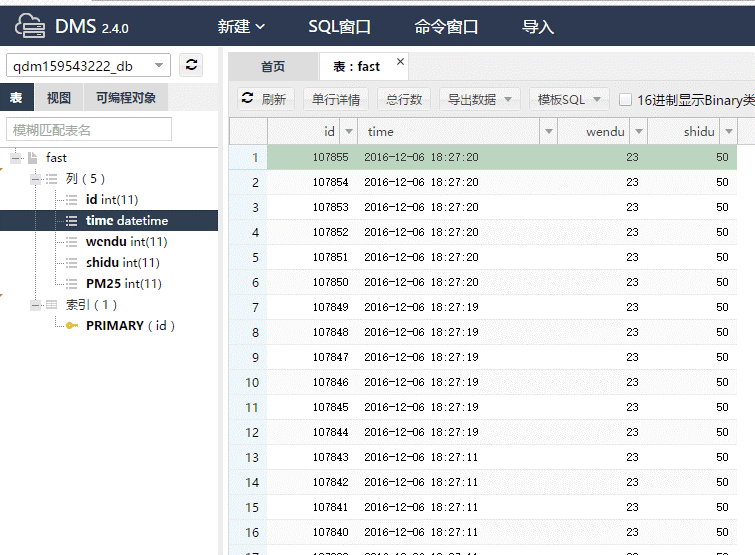
Task: Click the database refresh icon beside the selector
Action: click(x=191, y=65)
